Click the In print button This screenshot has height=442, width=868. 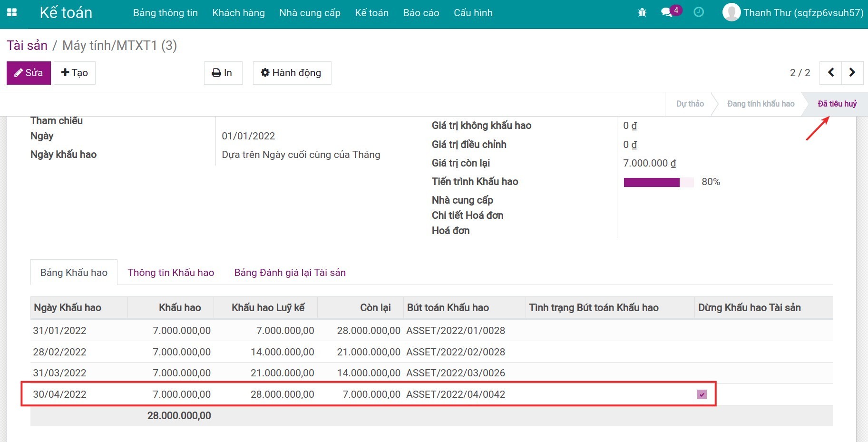(x=223, y=73)
